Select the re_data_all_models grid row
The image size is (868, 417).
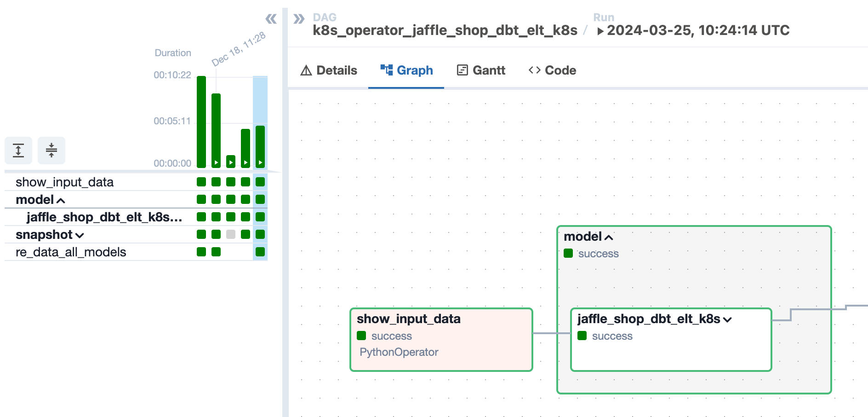coord(136,252)
